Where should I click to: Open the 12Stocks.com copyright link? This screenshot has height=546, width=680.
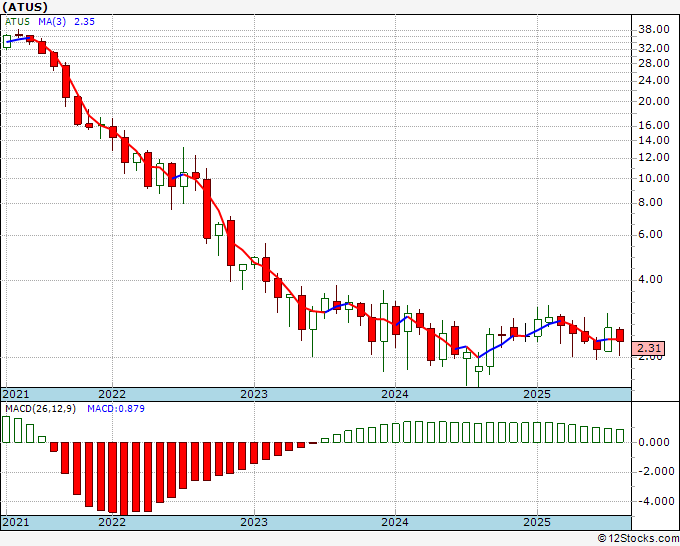click(638, 539)
